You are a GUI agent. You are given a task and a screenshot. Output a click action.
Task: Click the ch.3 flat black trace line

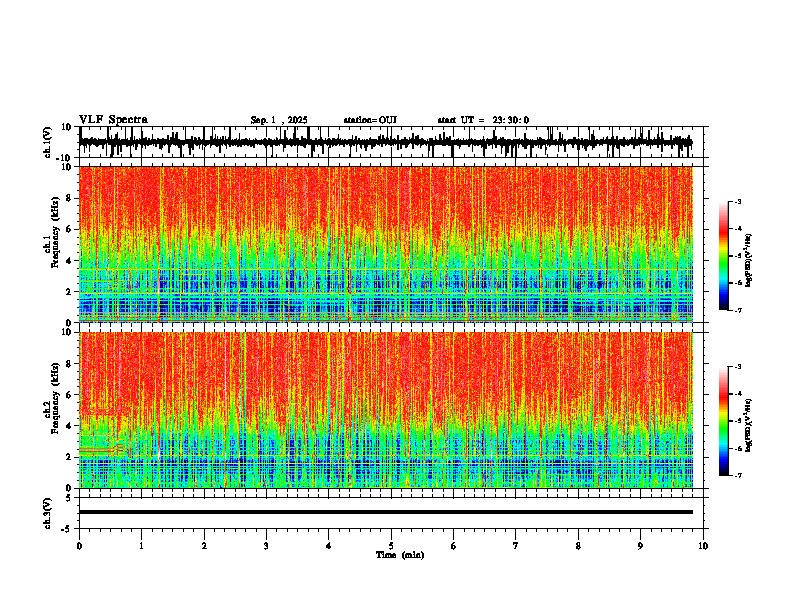point(385,512)
